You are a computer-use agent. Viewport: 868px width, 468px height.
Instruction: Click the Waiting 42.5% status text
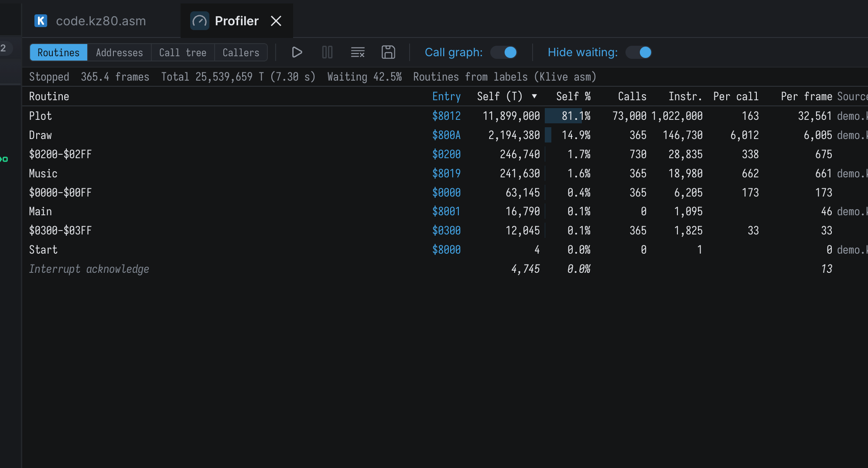click(365, 77)
